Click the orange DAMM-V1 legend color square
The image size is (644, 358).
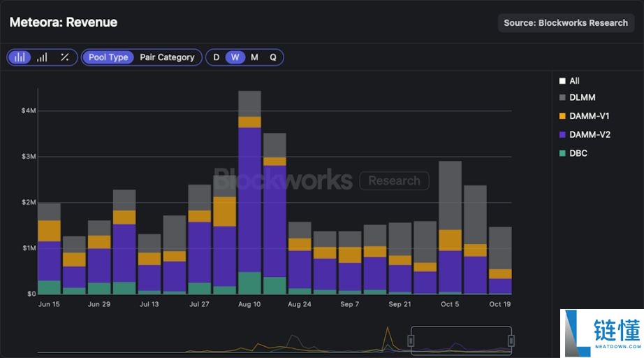(x=562, y=116)
